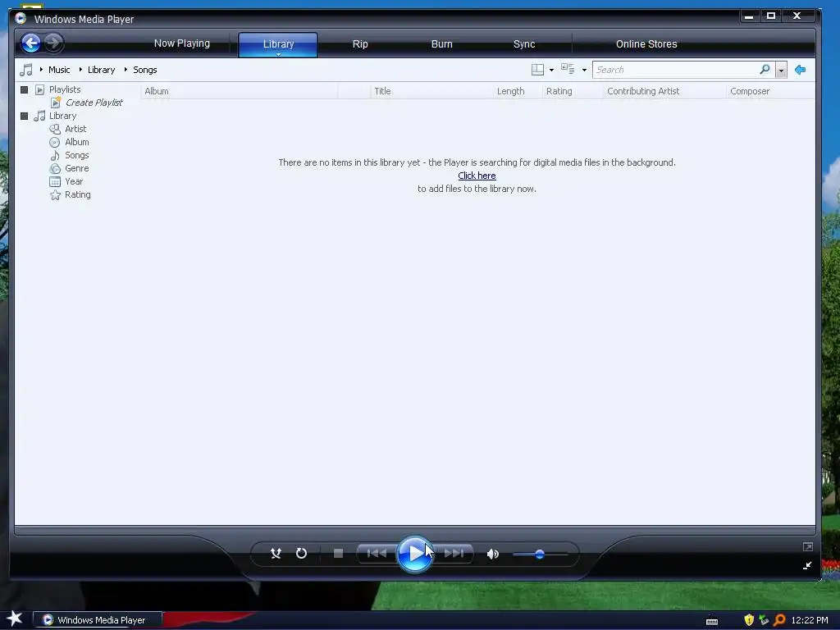Open the star Start button
This screenshot has height=630, width=840.
coord(15,619)
